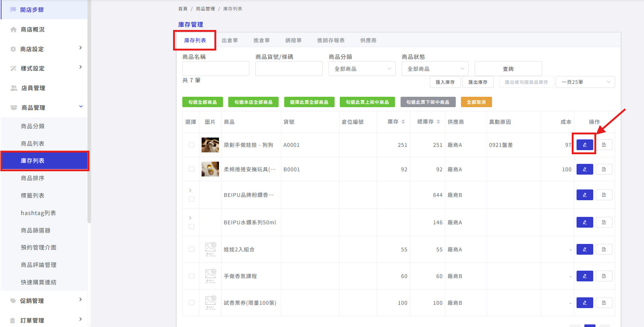The height and width of the screenshot is (327, 644).
Task: Click the 商店概況 home icon
Action: (14, 29)
